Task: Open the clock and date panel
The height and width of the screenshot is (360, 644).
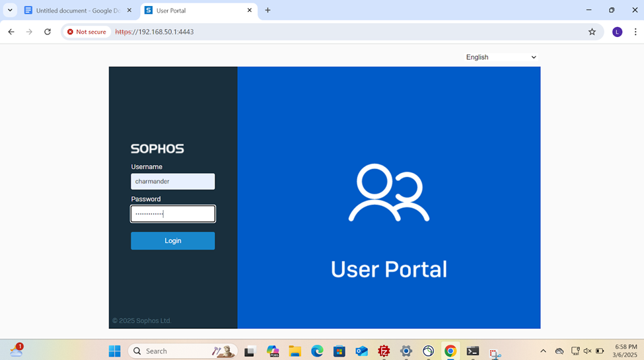Action: (x=625, y=351)
